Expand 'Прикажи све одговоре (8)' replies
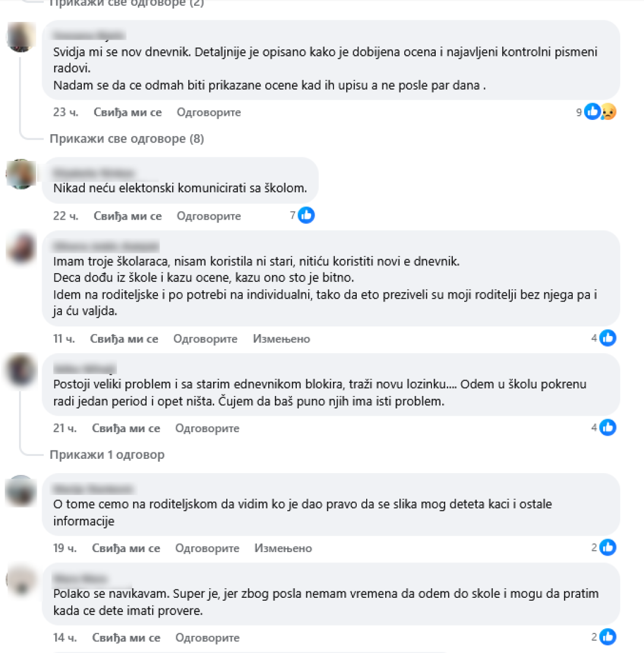The image size is (644, 653). click(126, 139)
